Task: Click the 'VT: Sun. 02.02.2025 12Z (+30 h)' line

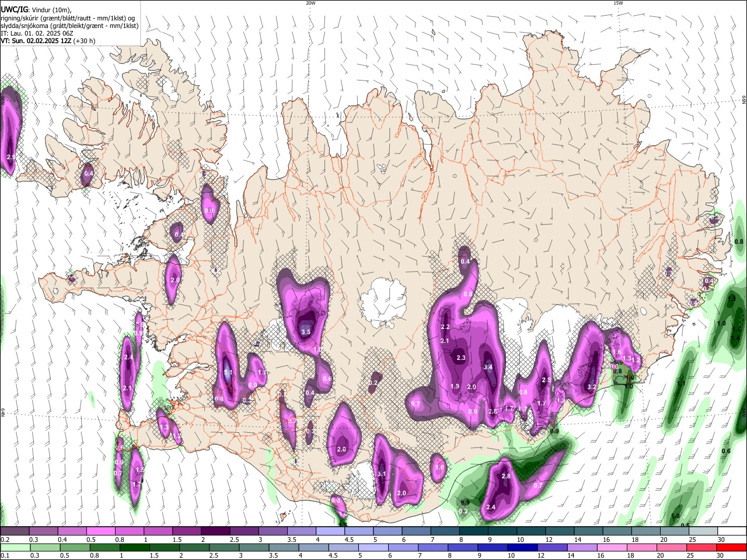Action: pos(48,41)
